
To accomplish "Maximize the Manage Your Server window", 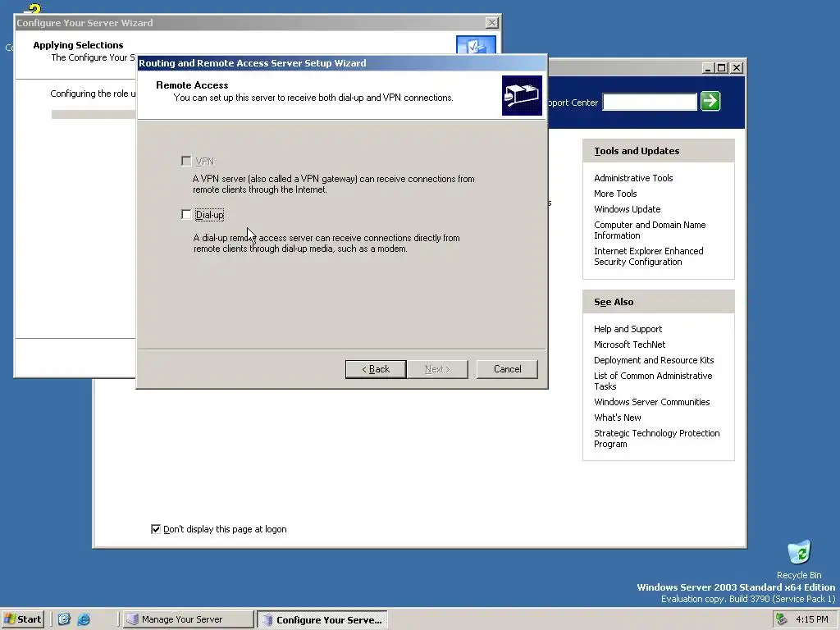I will 722,68.
